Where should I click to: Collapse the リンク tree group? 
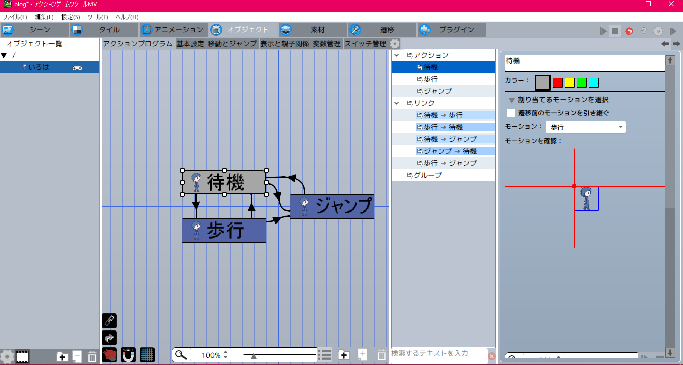click(397, 103)
